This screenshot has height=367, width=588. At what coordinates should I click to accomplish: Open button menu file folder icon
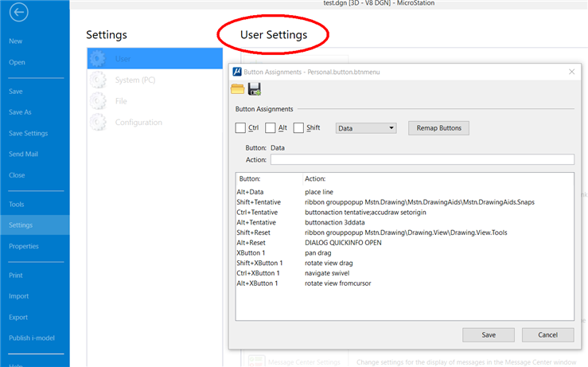237,89
